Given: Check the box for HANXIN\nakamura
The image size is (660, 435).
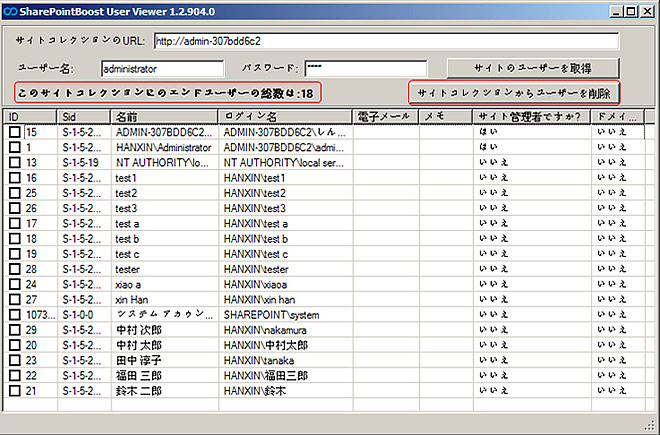Looking at the screenshot, I should point(15,330).
